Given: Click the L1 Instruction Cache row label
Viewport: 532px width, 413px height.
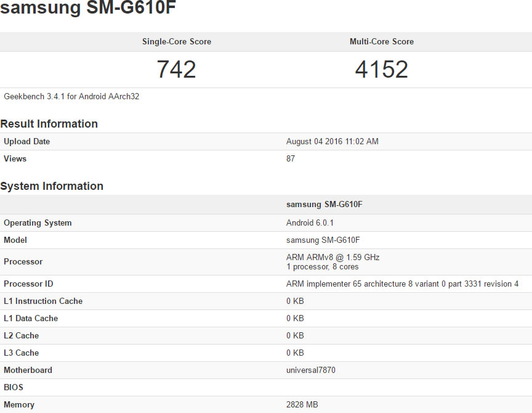Looking at the screenshot, I should 43,301.
